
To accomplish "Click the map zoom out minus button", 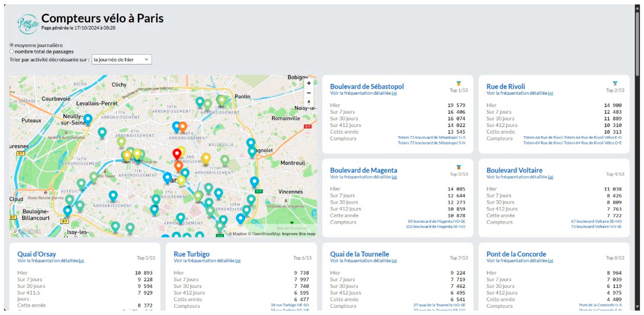I will pos(309,93).
